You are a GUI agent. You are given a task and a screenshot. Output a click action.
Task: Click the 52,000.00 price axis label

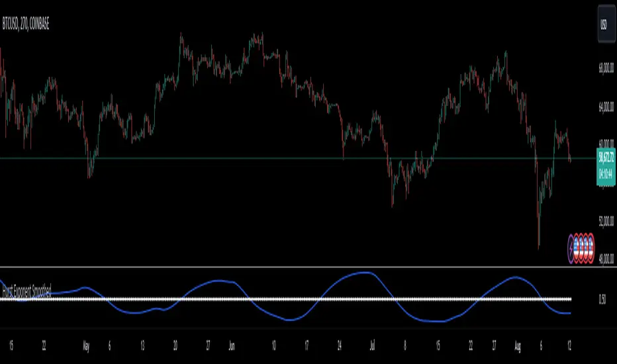pyautogui.click(x=606, y=221)
